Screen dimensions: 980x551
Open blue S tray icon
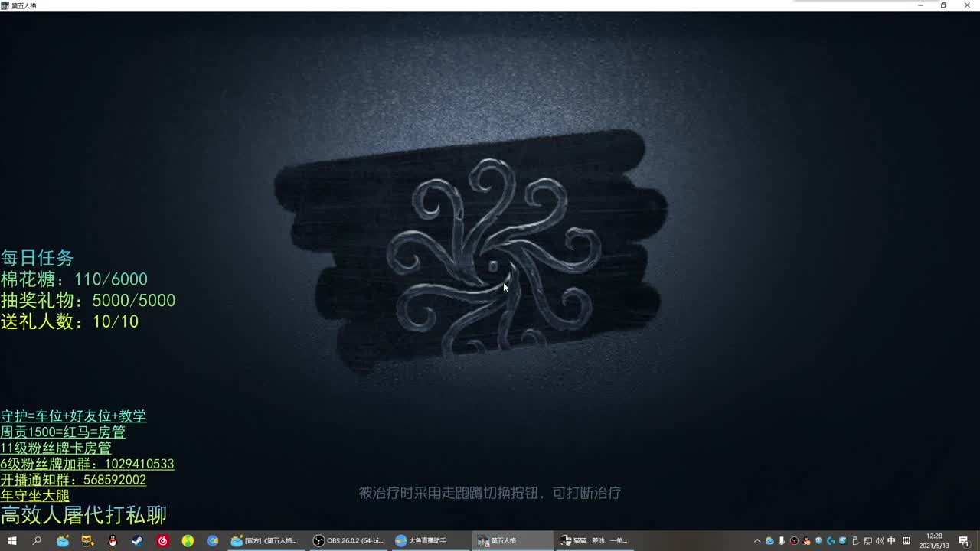click(843, 541)
